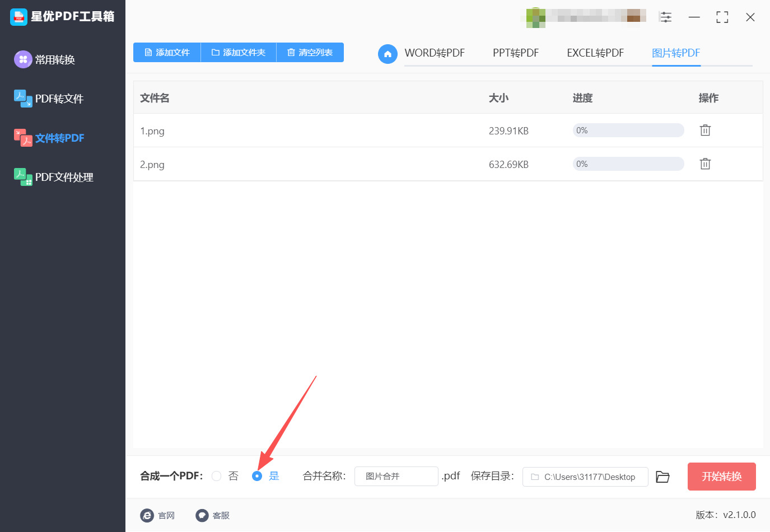Select 是 for 合成一个PDF

point(257,476)
